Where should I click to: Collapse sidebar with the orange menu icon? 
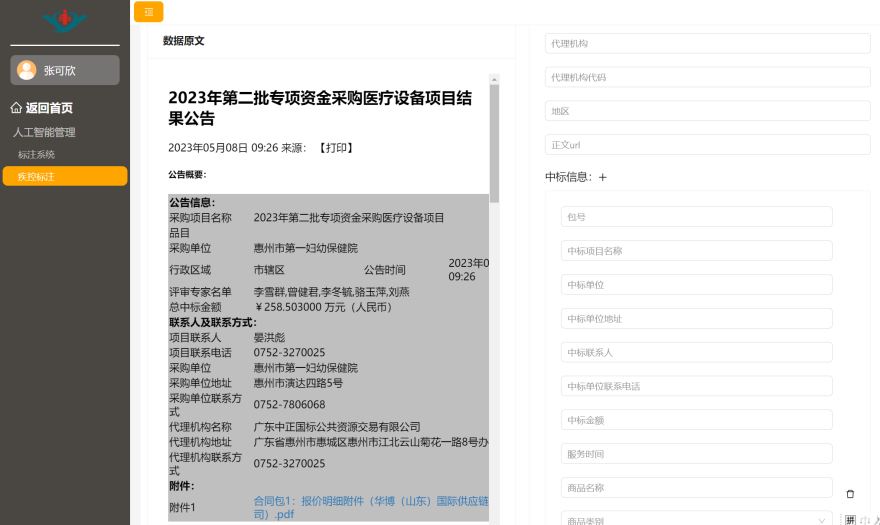[x=148, y=12]
